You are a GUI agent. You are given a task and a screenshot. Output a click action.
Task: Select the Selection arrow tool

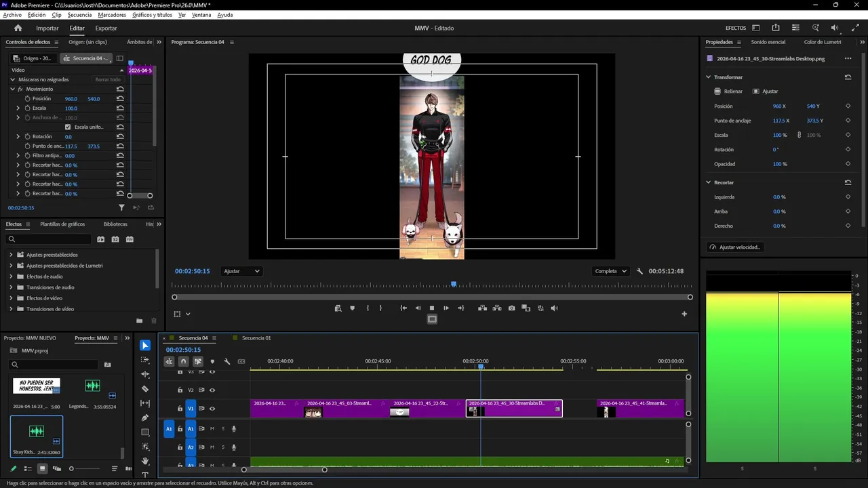click(x=145, y=346)
